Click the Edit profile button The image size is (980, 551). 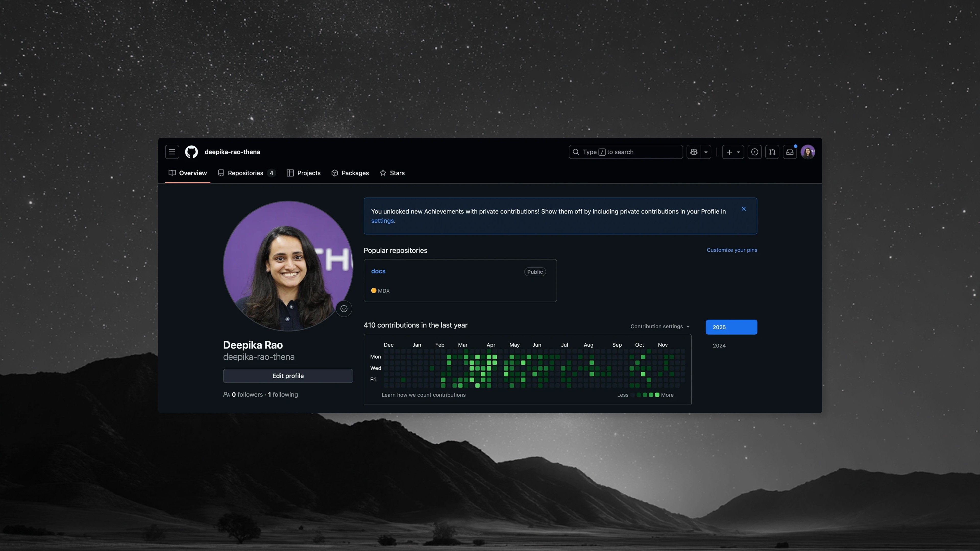[x=288, y=376]
